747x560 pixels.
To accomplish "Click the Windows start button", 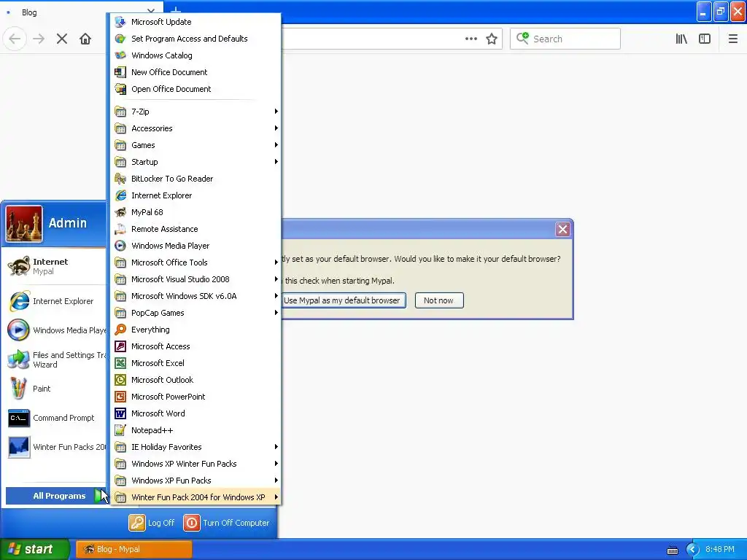I will pyautogui.click(x=35, y=549).
